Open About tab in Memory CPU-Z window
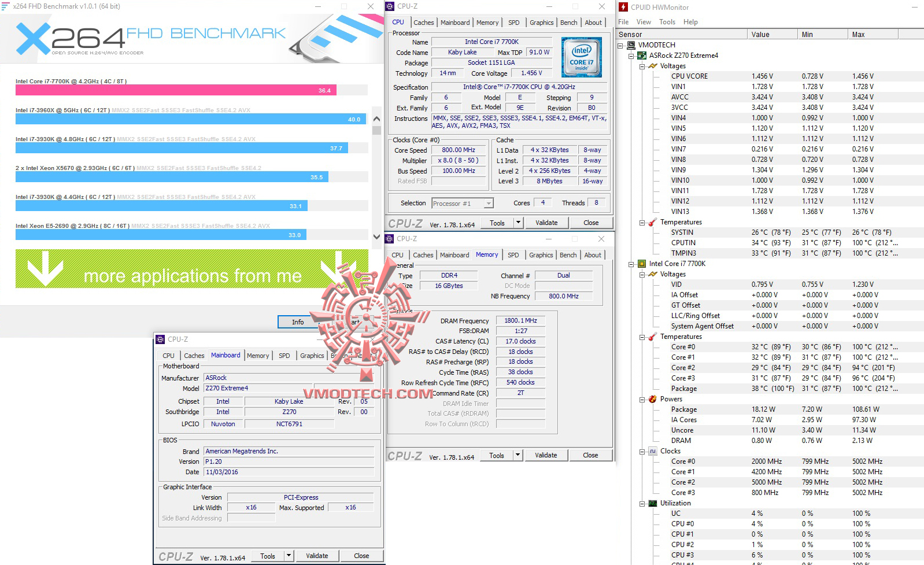Image resolution: width=924 pixels, height=565 pixels. pos(593,255)
